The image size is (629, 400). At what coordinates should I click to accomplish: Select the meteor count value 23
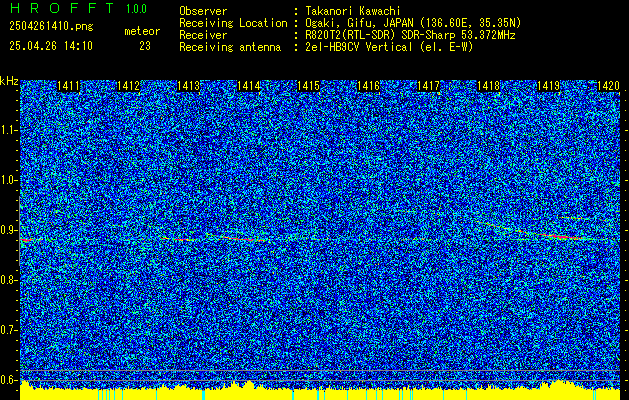point(145,46)
